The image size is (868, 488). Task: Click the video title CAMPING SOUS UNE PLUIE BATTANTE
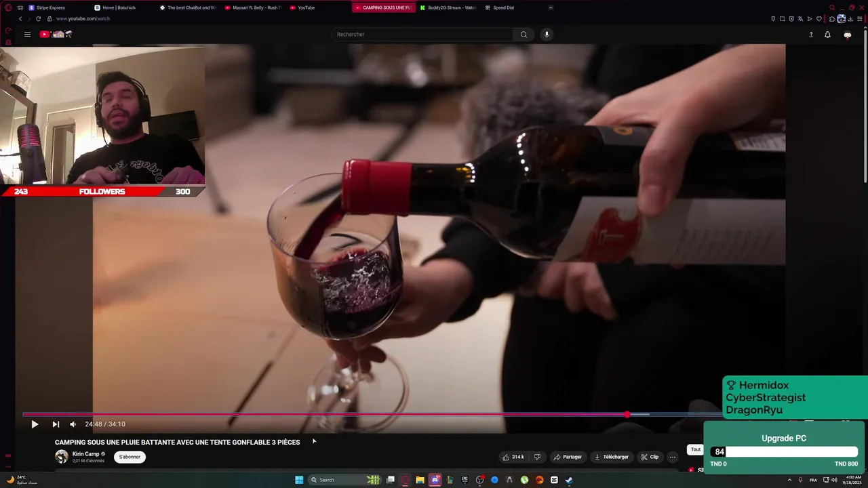coord(177,442)
